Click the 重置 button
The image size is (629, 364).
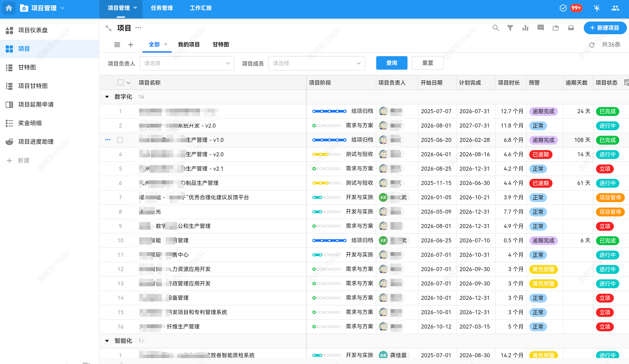428,63
